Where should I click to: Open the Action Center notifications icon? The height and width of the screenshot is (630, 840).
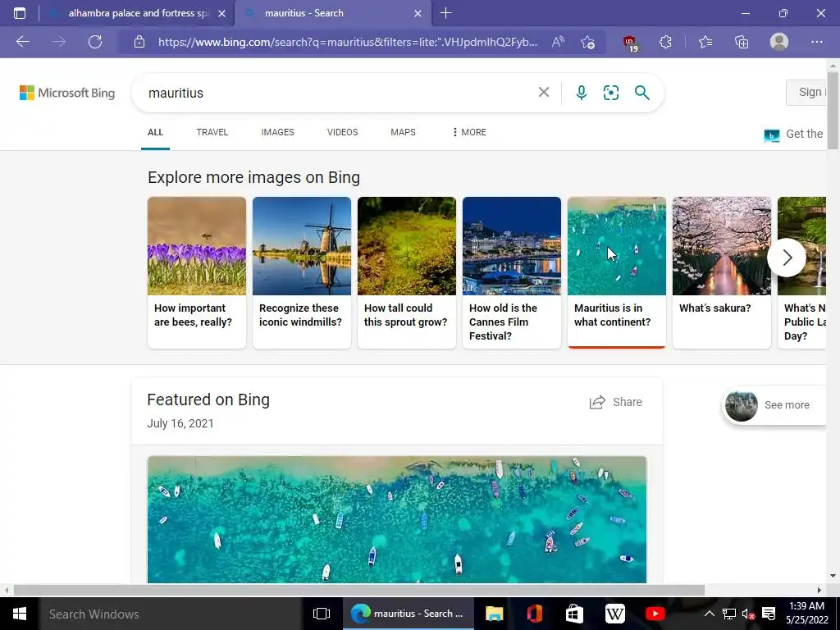click(768, 614)
